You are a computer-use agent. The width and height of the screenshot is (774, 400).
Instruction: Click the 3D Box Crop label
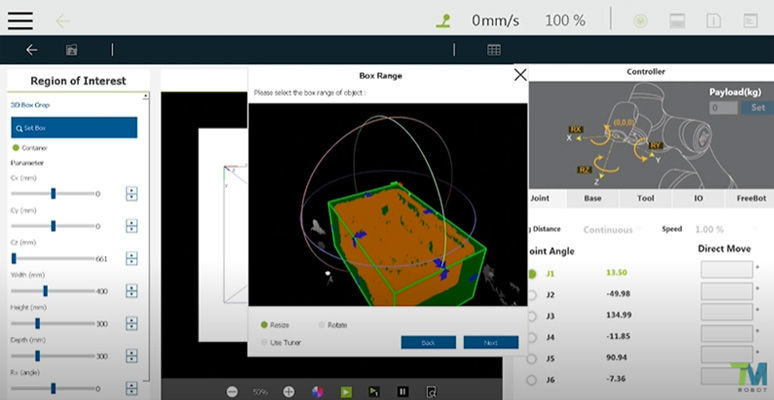point(30,105)
